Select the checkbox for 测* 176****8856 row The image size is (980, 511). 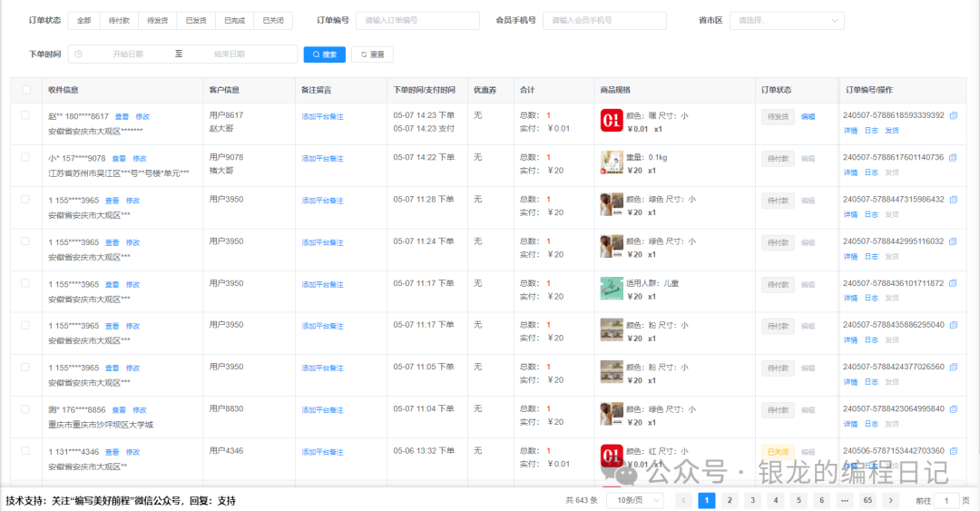(x=25, y=408)
